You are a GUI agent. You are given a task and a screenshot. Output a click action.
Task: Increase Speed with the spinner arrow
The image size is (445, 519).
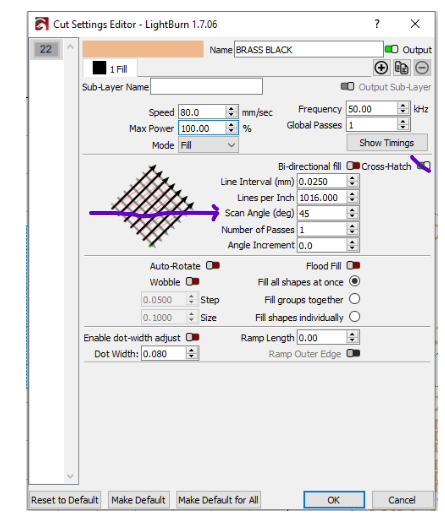(x=231, y=109)
